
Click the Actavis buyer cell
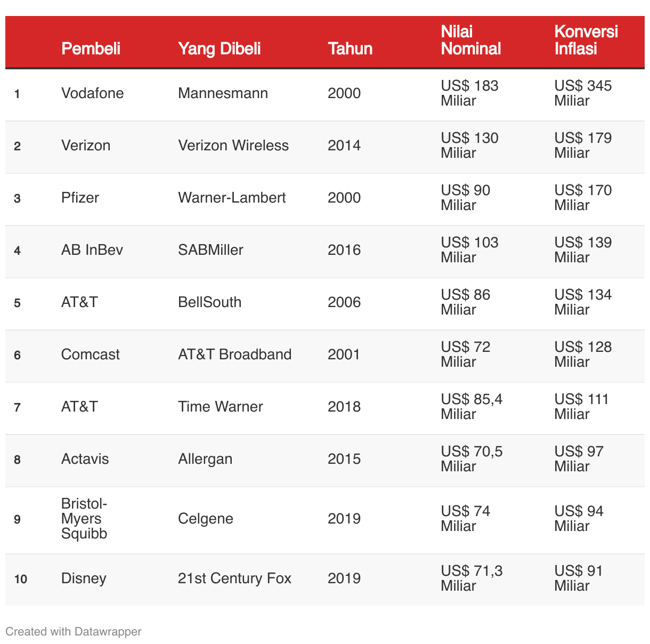[x=85, y=459]
